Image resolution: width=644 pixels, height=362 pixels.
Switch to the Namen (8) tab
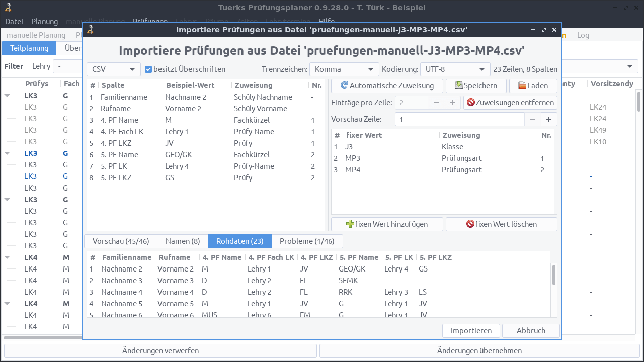[x=183, y=241]
